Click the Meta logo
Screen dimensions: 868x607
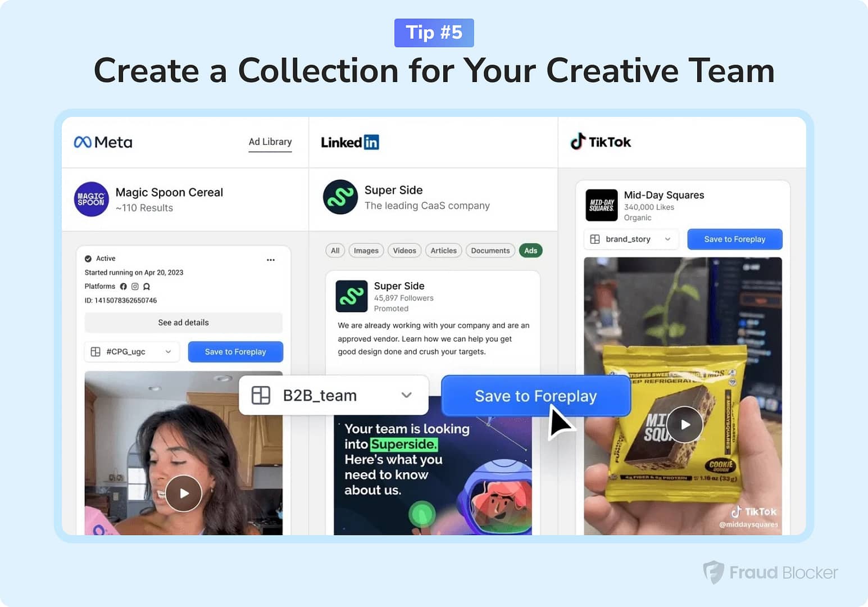pos(103,142)
